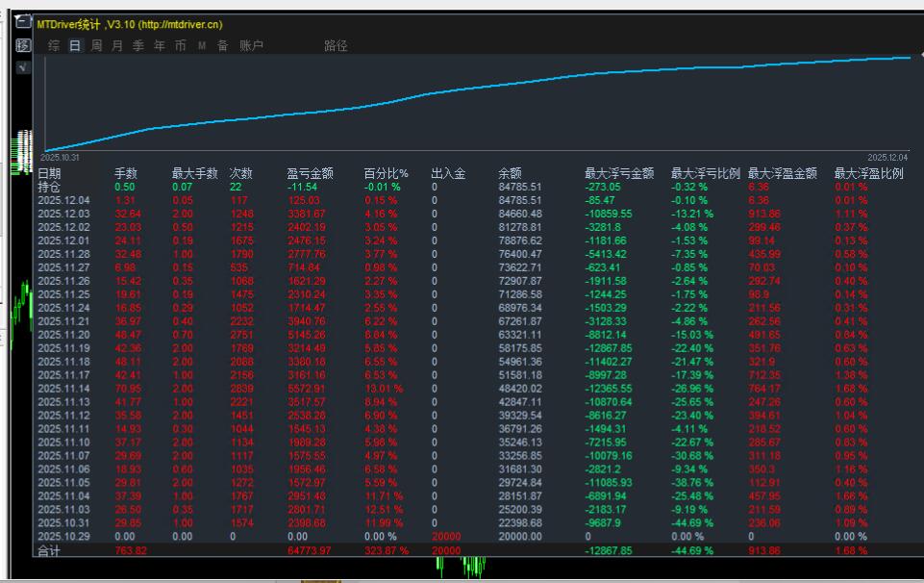
Task: Open the 周 weekly tab
Action: (x=96, y=45)
